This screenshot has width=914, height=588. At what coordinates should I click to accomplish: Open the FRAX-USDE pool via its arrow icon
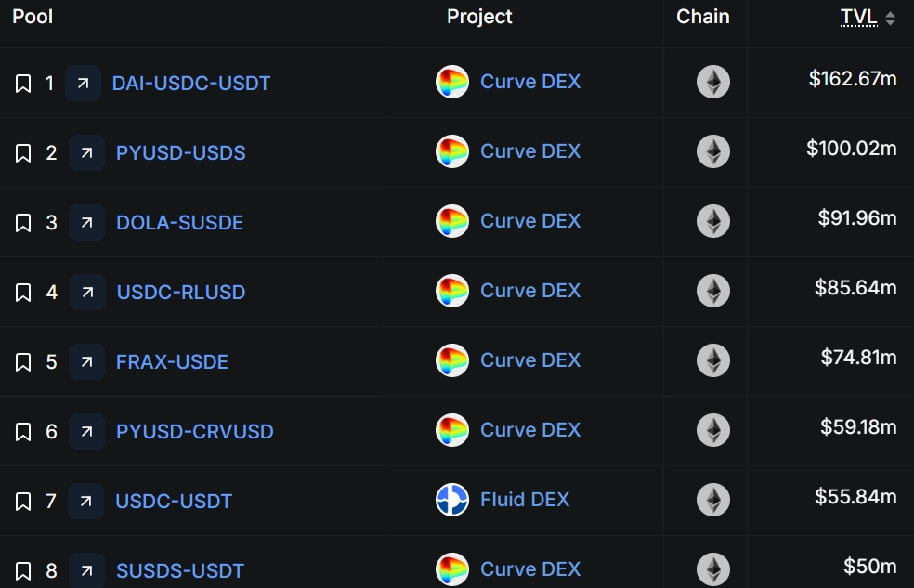[85, 361]
